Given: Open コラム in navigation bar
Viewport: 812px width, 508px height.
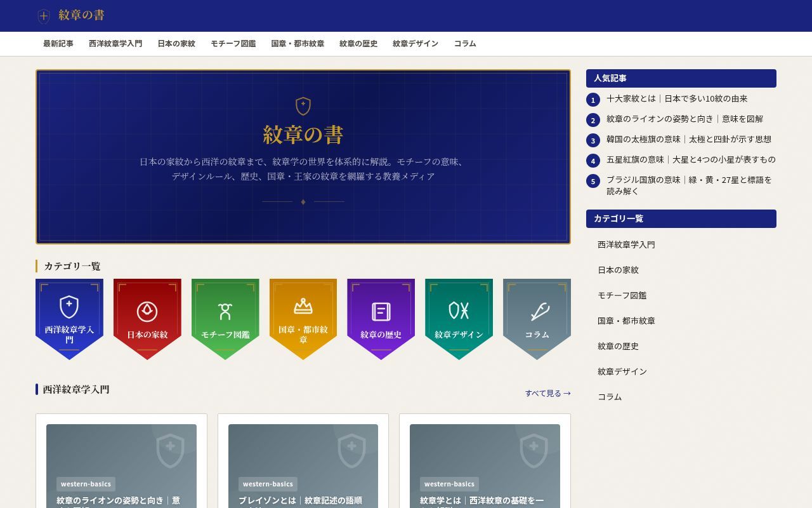Looking at the screenshot, I should (465, 44).
